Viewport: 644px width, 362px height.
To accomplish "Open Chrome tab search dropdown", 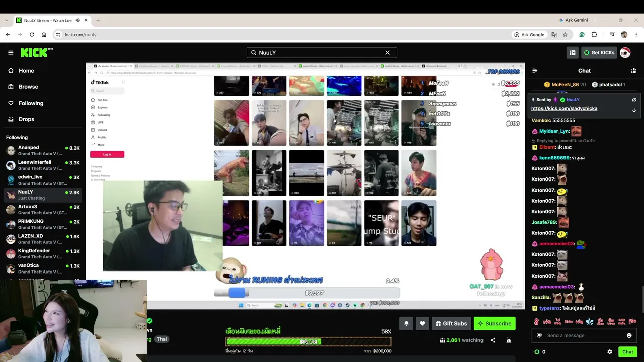I will coord(7,20).
